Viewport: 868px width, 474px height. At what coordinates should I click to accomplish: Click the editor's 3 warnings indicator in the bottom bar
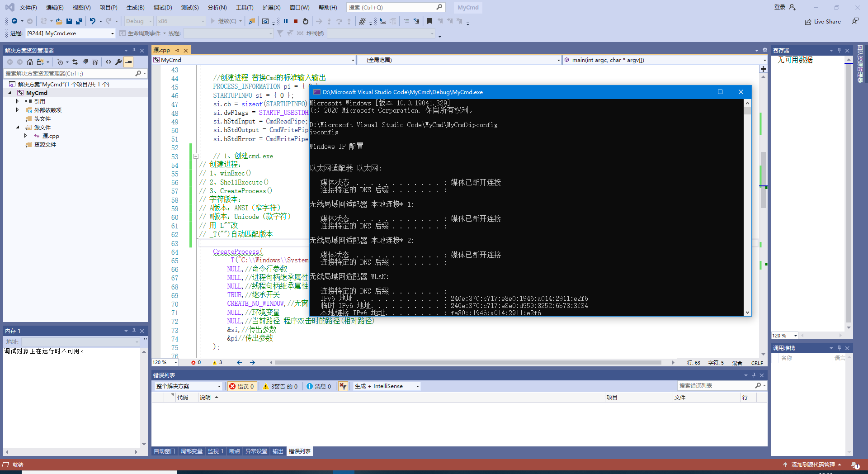[217, 363]
